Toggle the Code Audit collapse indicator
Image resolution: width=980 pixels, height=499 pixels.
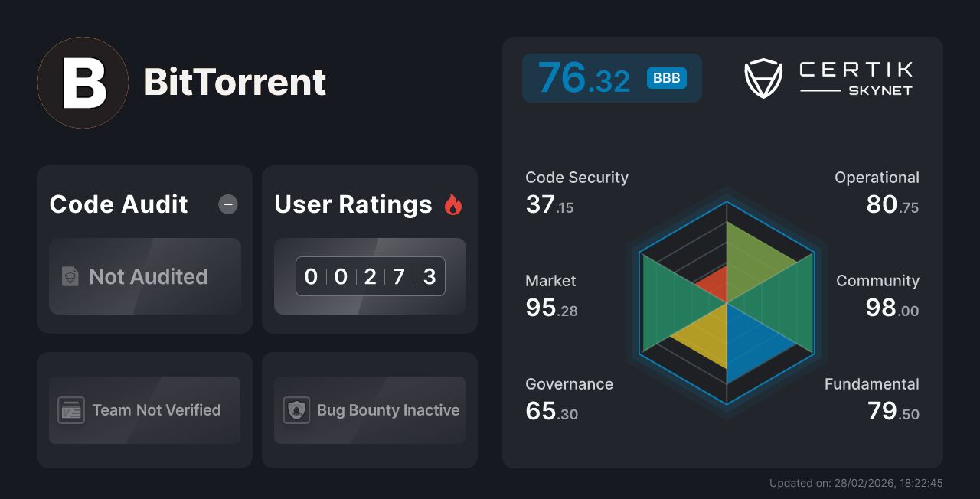227,204
